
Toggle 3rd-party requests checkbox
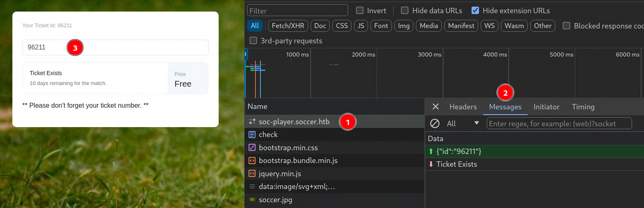(x=253, y=41)
